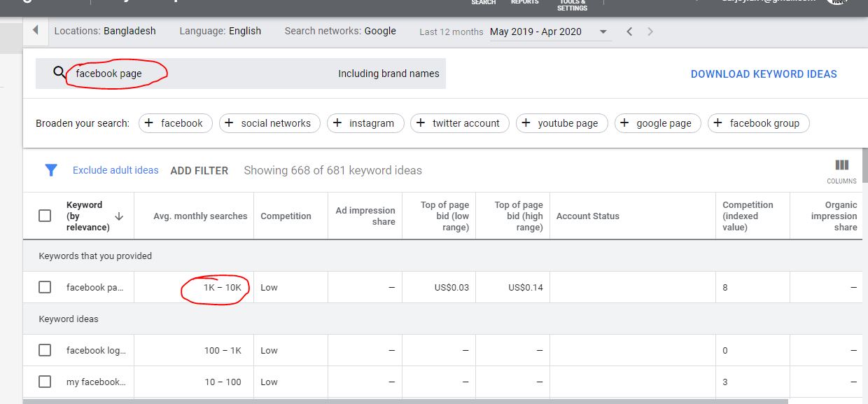This screenshot has height=404, width=868.
Task: Change the Locations: Bangladesh setting
Action: click(105, 31)
